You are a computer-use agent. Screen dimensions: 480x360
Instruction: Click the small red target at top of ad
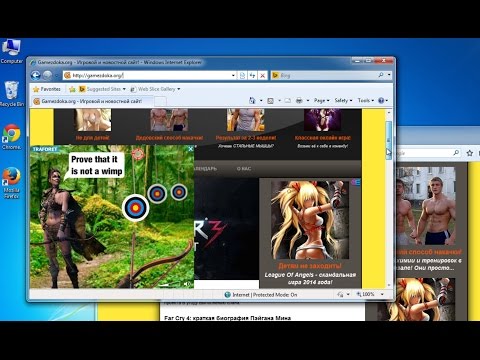click(138, 154)
